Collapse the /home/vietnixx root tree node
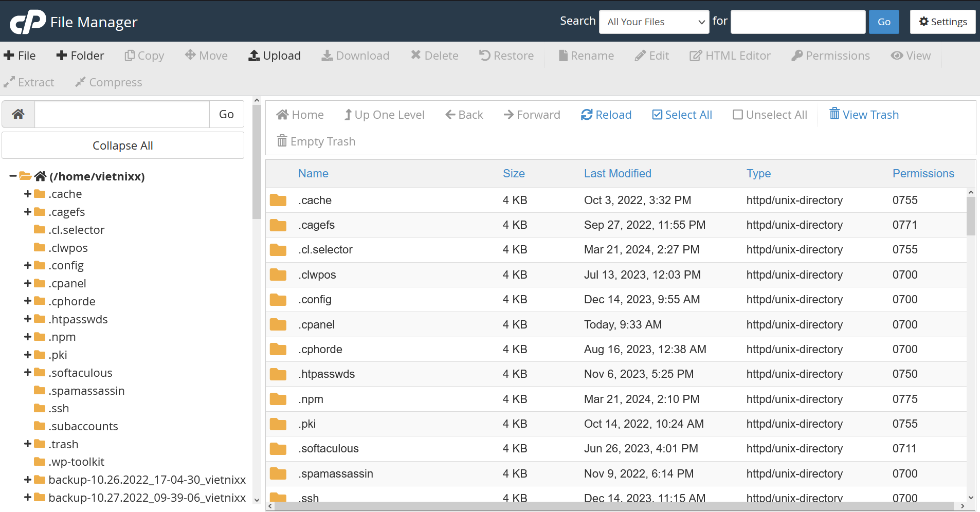This screenshot has width=980, height=512. [13, 176]
